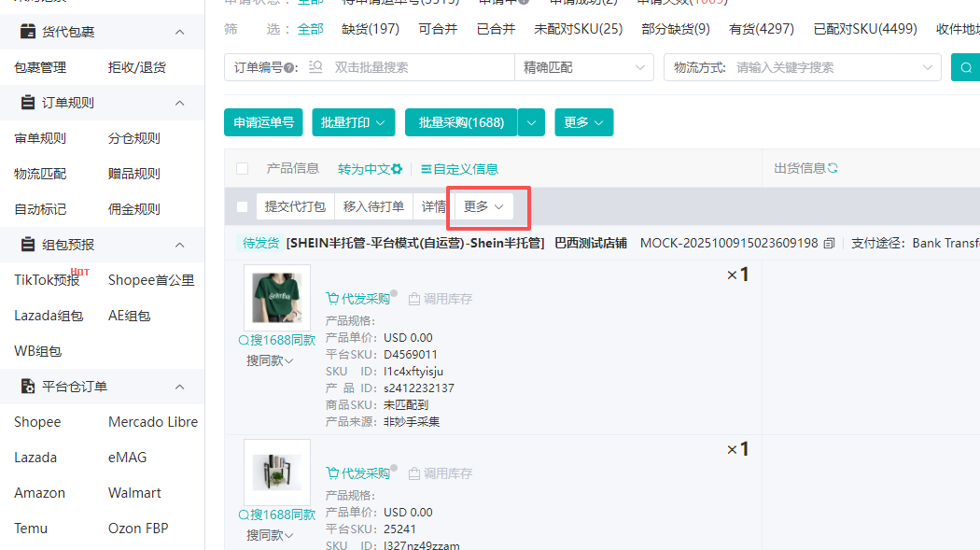Image resolution: width=980 pixels, height=550 pixels.
Task: Click the 批量采购(1688) button
Action: [461, 122]
